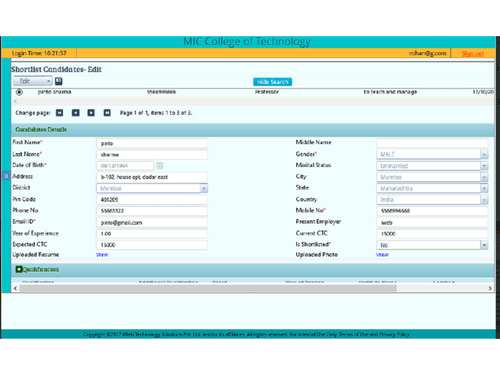
Task: Click the Current CTC input field
Action: [432, 234]
